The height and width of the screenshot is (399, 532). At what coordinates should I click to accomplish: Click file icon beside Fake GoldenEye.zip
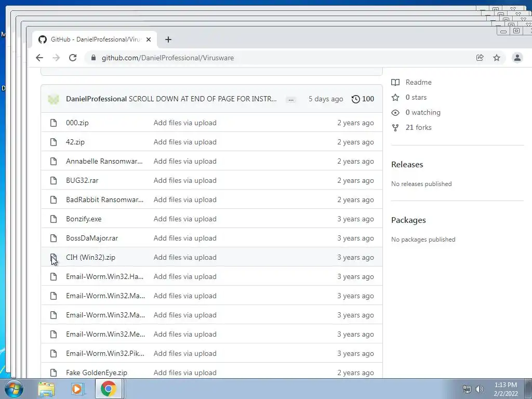click(54, 373)
